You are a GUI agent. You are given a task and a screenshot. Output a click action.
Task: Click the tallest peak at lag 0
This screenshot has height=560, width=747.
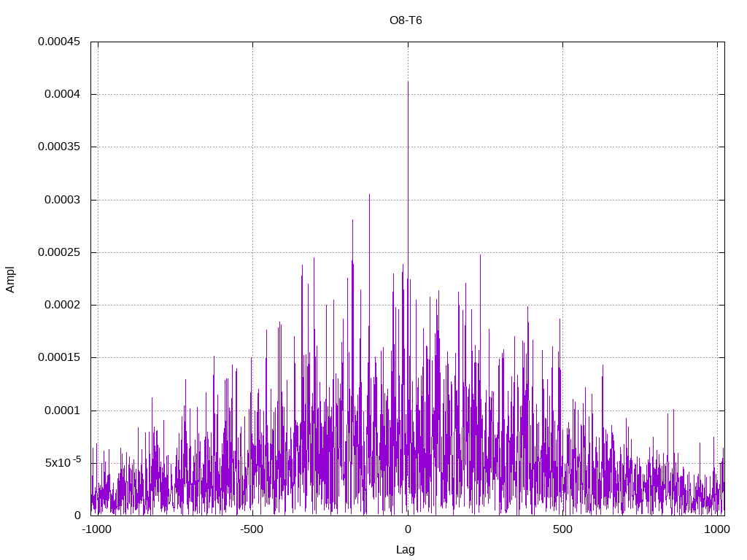click(x=408, y=82)
